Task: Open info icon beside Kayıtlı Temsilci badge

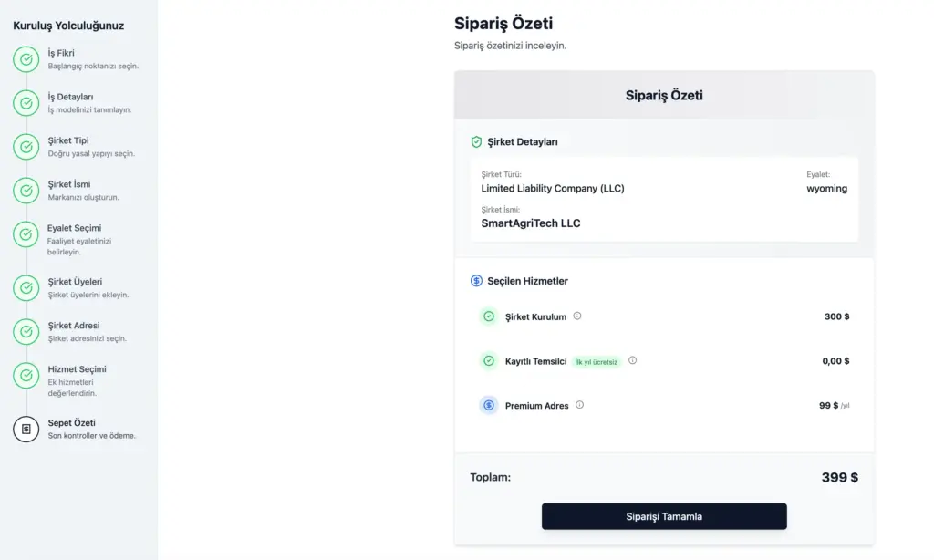Action: 633,360
